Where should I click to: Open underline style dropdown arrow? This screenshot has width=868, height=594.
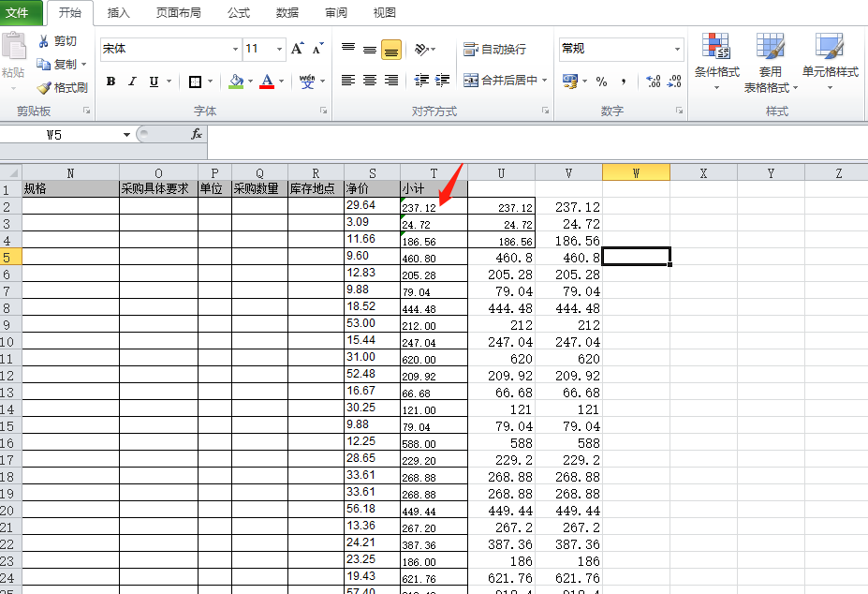(169, 82)
